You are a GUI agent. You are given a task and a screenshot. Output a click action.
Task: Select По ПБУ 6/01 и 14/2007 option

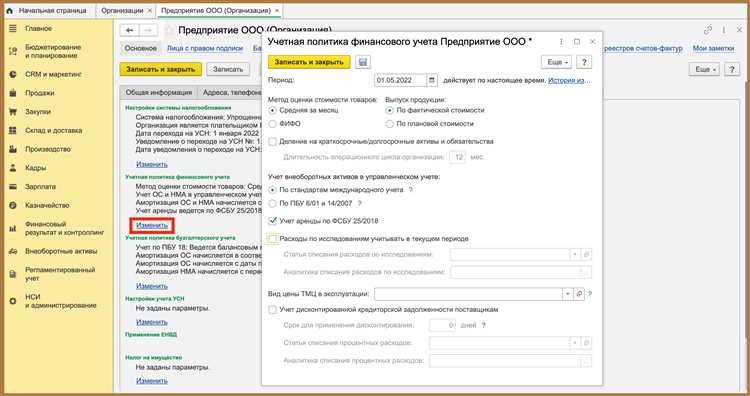(272, 203)
